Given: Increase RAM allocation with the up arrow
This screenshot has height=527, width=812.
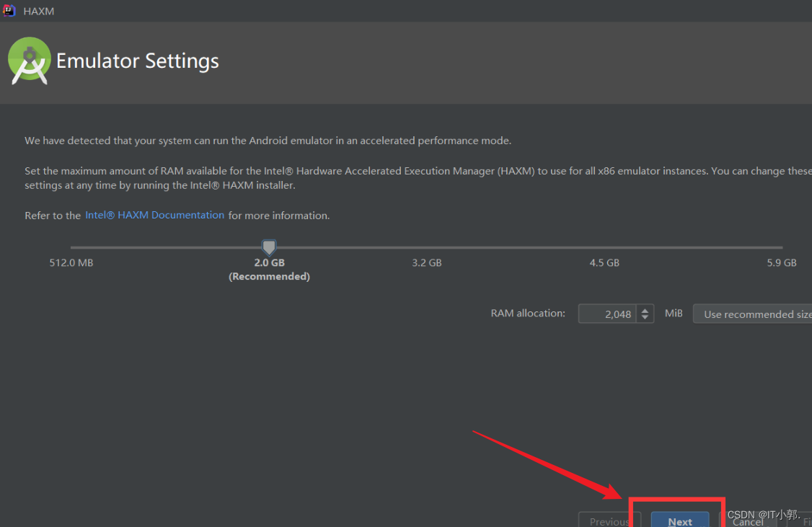Looking at the screenshot, I should click(x=645, y=309).
